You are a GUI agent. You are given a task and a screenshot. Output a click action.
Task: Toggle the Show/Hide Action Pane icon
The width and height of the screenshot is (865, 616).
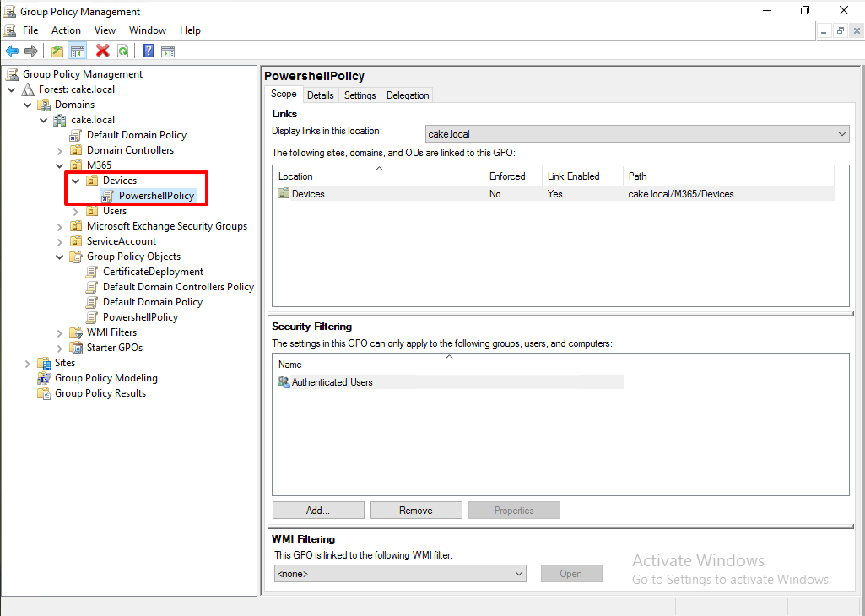pos(168,51)
